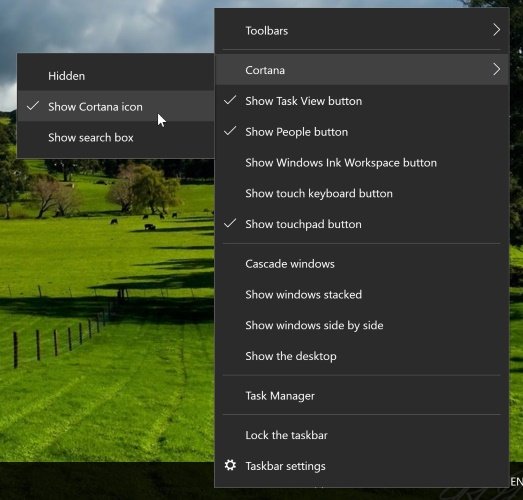Open the Cortana menu entry
Image resolution: width=523 pixels, height=500 pixels.
coord(362,70)
